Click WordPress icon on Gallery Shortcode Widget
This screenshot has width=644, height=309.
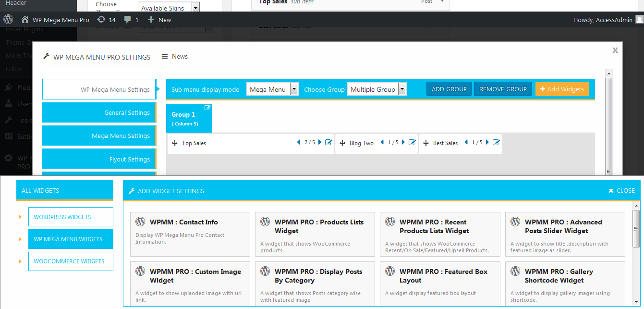coord(515,272)
